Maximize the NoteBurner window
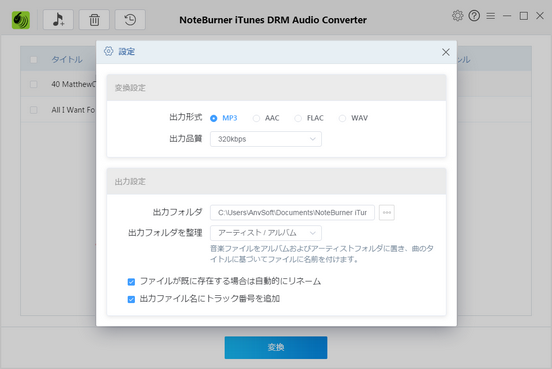552x369 pixels. tap(524, 16)
